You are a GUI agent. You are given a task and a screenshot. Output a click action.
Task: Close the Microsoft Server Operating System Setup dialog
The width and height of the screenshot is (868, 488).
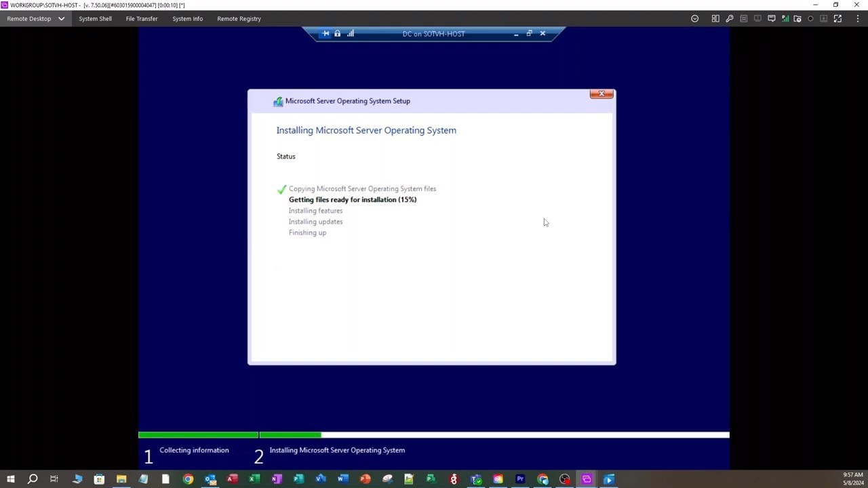(601, 94)
